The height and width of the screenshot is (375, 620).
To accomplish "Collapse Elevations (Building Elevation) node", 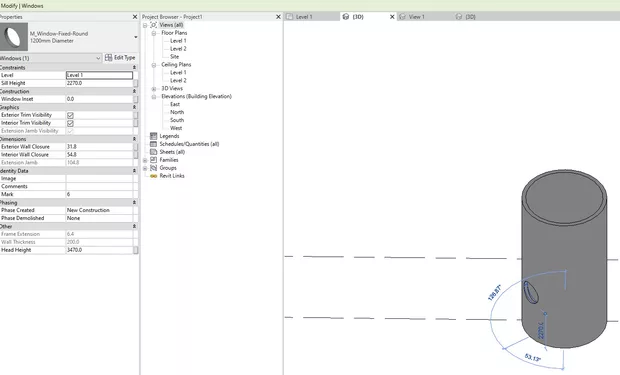I will point(153,97).
